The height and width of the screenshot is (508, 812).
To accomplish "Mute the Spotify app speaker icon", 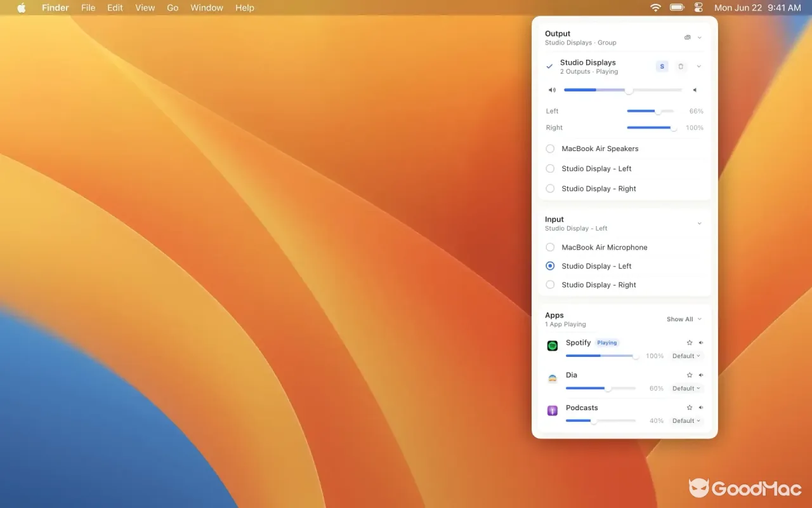I will click(x=701, y=343).
